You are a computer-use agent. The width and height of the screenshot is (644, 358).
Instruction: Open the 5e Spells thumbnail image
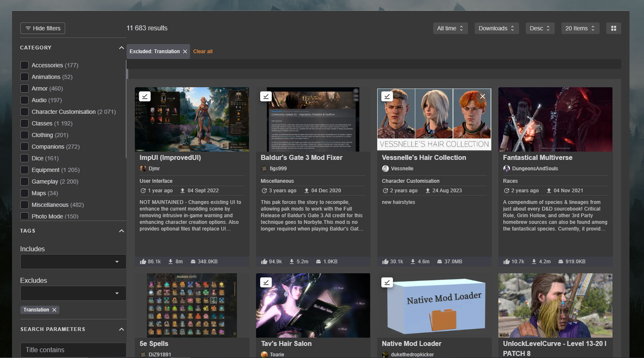pyautogui.click(x=192, y=306)
